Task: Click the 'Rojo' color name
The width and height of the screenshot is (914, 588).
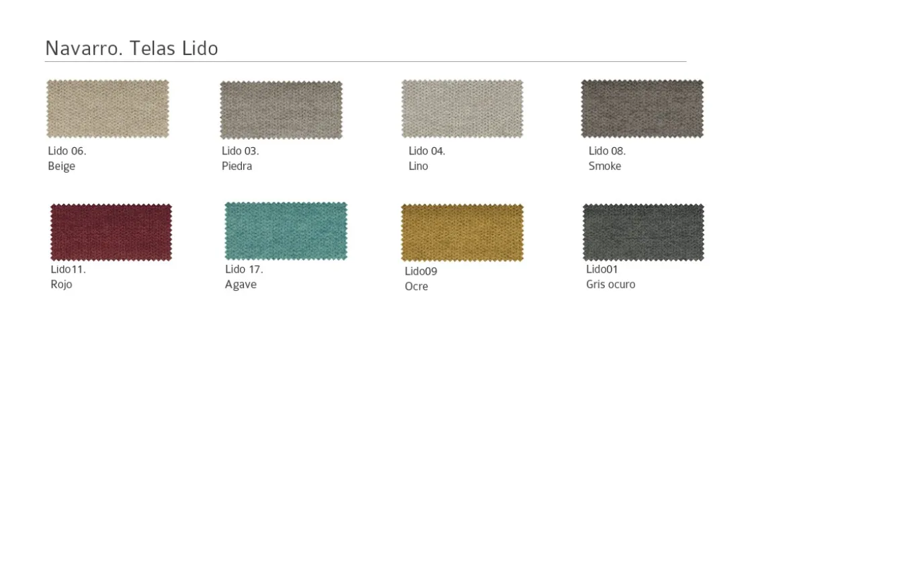Action: coord(61,285)
